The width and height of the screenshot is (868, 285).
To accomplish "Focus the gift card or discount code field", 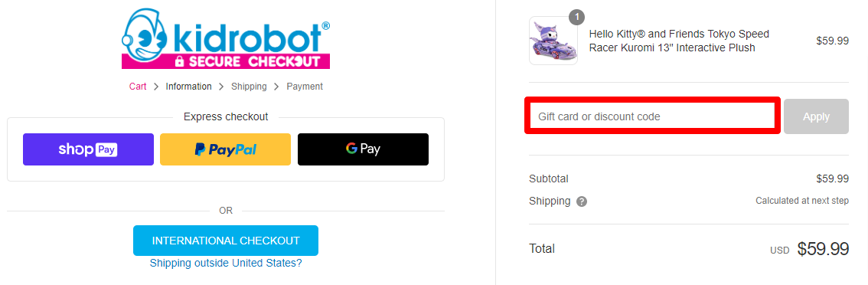I will tap(653, 116).
